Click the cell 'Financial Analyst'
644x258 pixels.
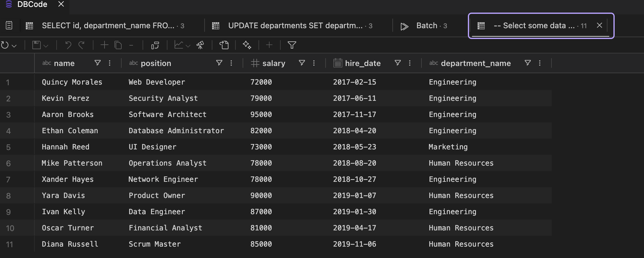(165, 228)
